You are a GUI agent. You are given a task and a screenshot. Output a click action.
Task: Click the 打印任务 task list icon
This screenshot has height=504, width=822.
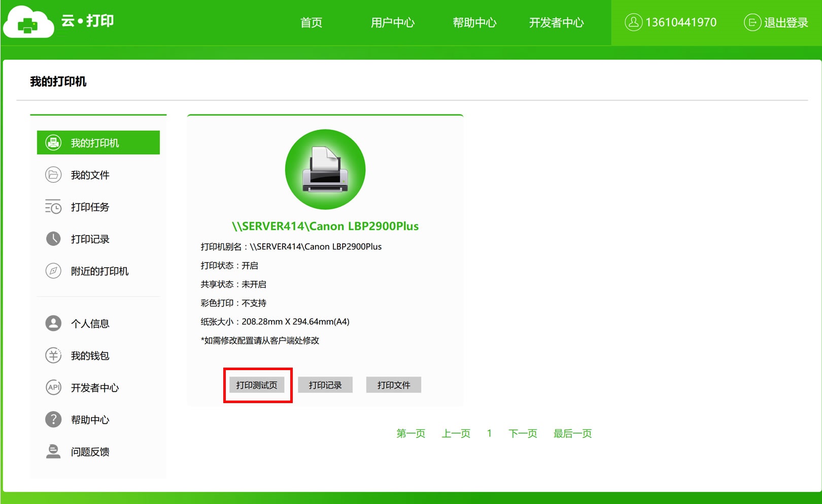coord(54,207)
